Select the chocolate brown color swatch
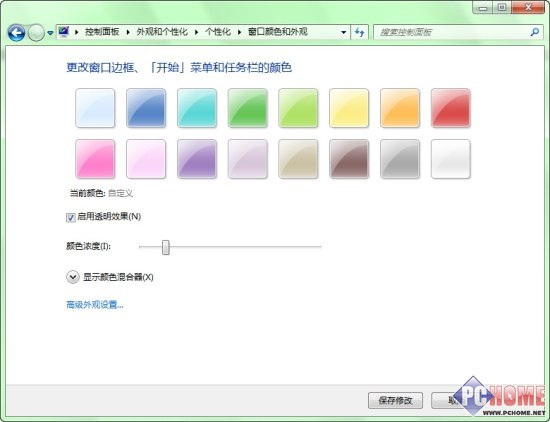The image size is (550, 422). (x=349, y=159)
